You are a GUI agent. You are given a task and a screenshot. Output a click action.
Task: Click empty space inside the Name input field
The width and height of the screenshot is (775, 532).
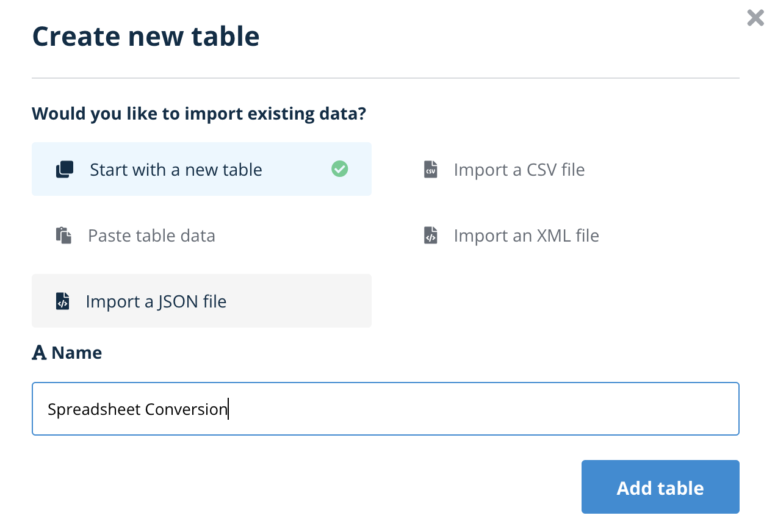(x=482, y=409)
